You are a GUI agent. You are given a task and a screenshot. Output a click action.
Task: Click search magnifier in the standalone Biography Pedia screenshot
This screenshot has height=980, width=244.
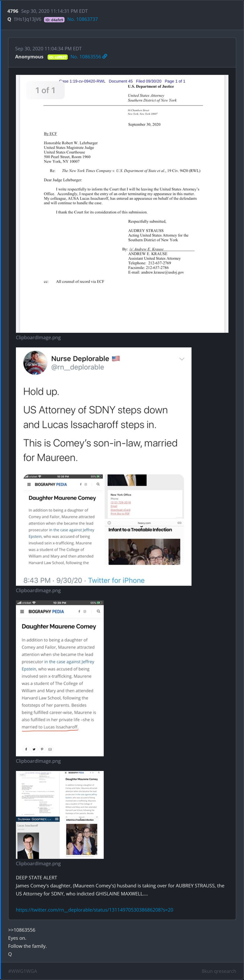(98, 611)
